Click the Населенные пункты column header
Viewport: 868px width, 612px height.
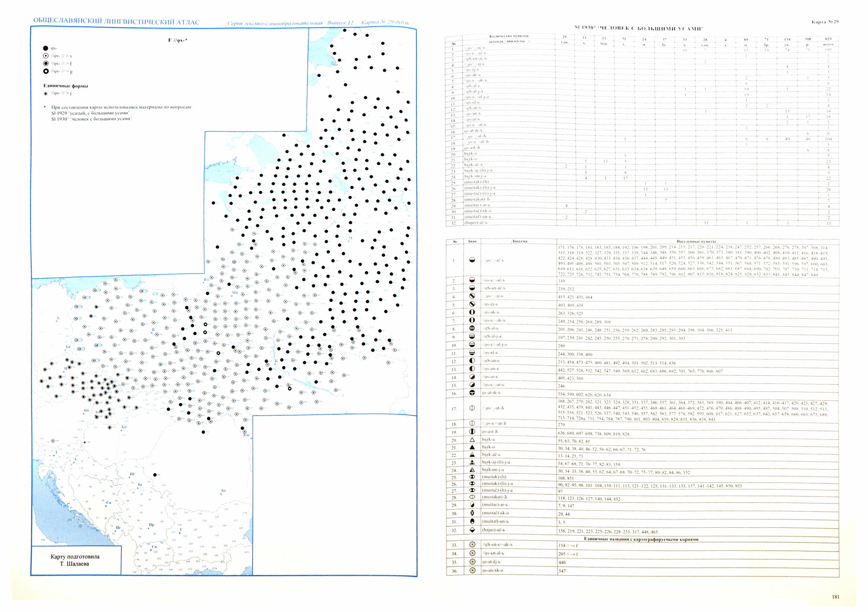coord(696,241)
